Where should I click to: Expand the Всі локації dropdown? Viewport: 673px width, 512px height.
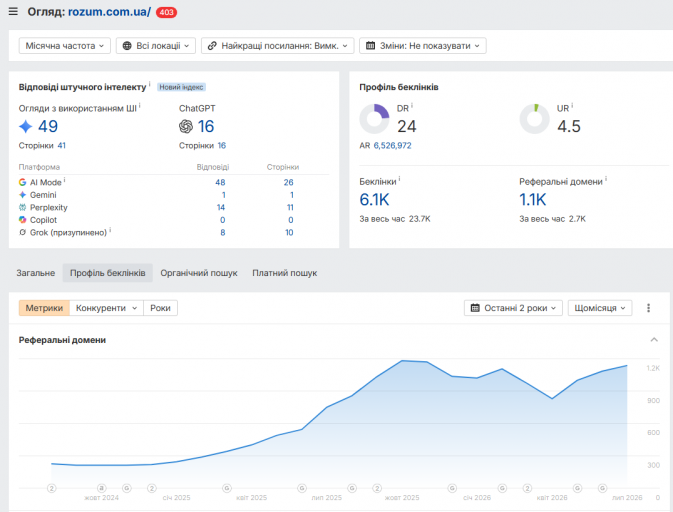point(156,45)
